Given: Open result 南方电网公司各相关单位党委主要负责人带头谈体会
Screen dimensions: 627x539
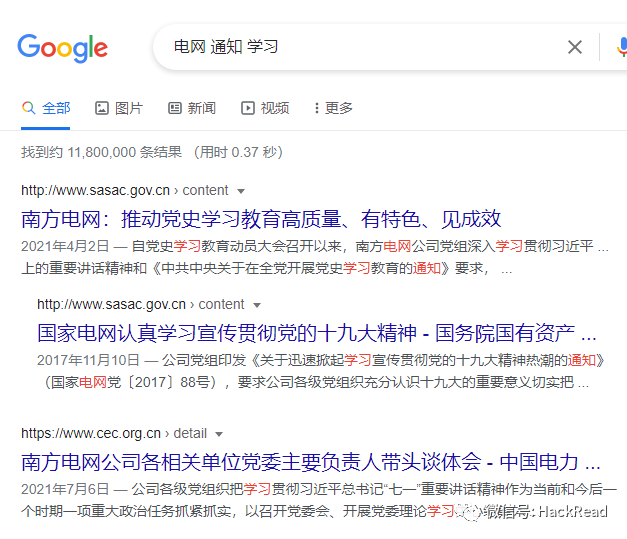Looking at the screenshot, I should (x=311, y=462).
